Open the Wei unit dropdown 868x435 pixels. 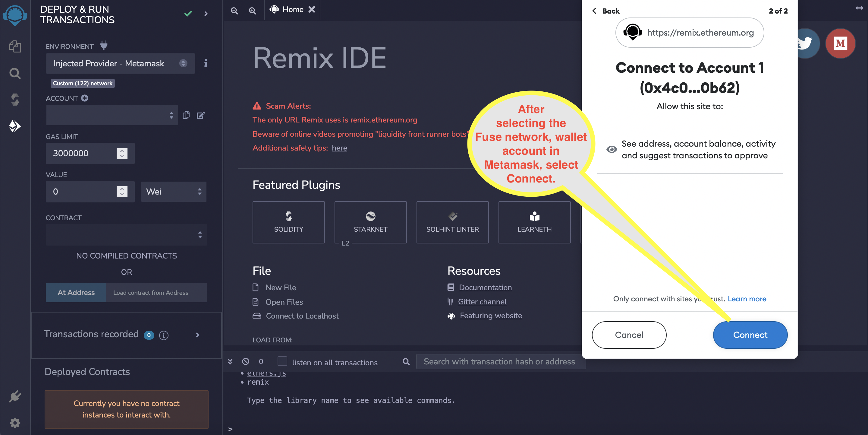point(174,192)
